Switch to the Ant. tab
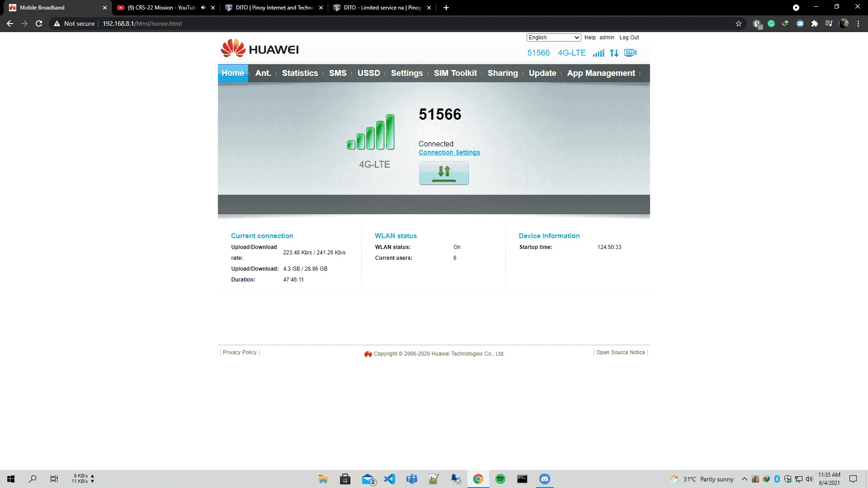 pyautogui.click(x=263, y=73)
